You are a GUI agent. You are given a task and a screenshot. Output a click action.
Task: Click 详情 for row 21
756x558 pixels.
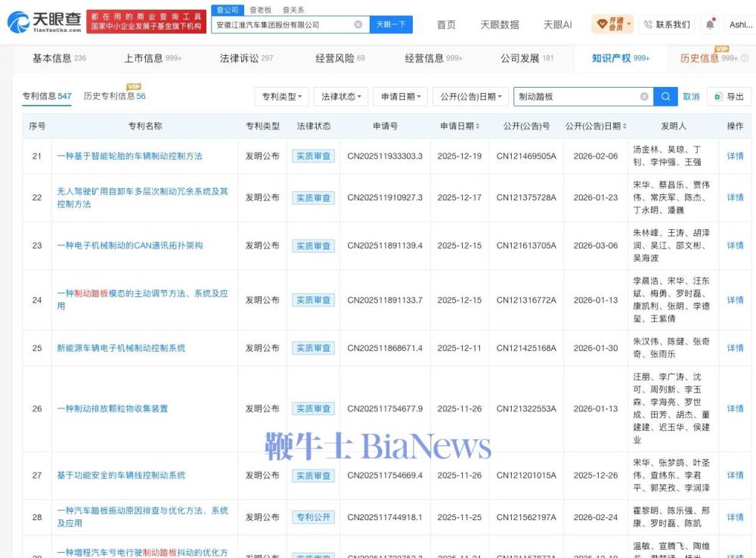pos(735,157)
